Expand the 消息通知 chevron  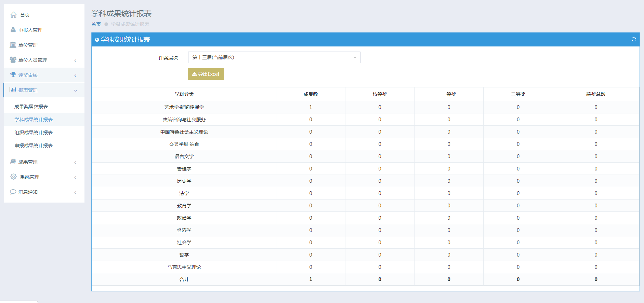point(75,192)
